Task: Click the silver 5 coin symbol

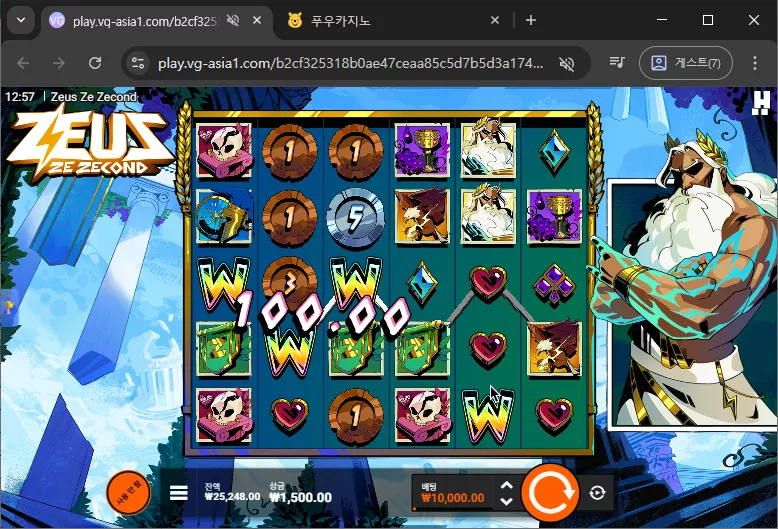Action: (x=355, y=217)
